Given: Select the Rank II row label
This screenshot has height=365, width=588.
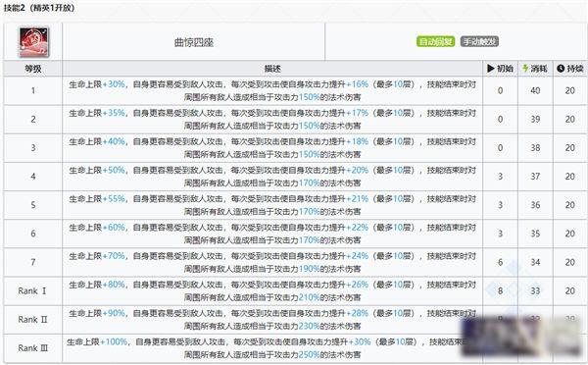Looking at the screenshot, I should click(x=32, y=320).
